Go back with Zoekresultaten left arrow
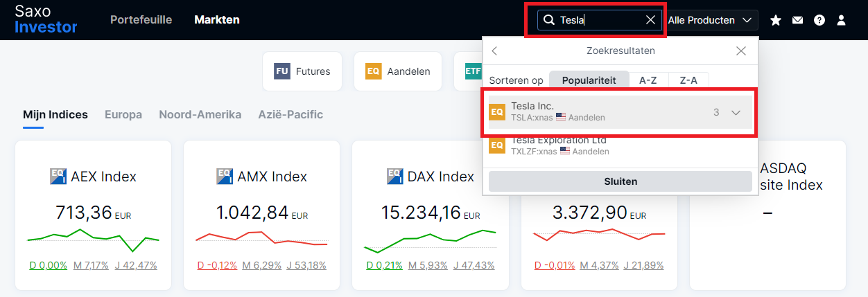This screenshot has height=297, width=868. click(494, 51)
